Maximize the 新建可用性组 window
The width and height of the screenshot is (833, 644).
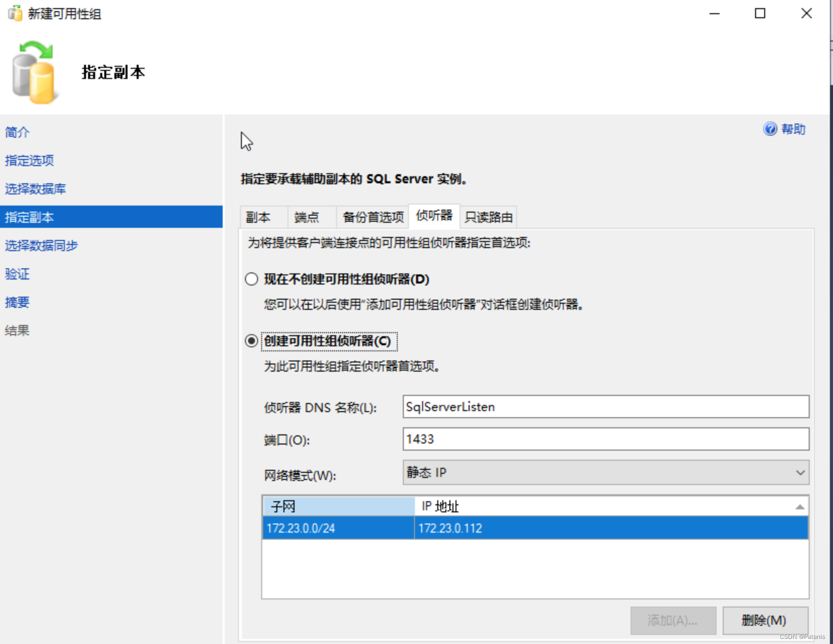[x=760, y=14]
